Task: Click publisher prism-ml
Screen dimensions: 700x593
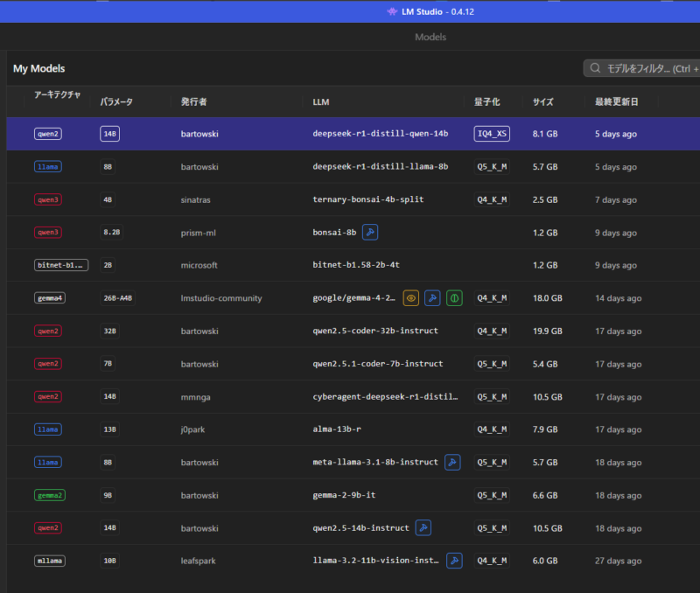Action: tap(199, 233)
